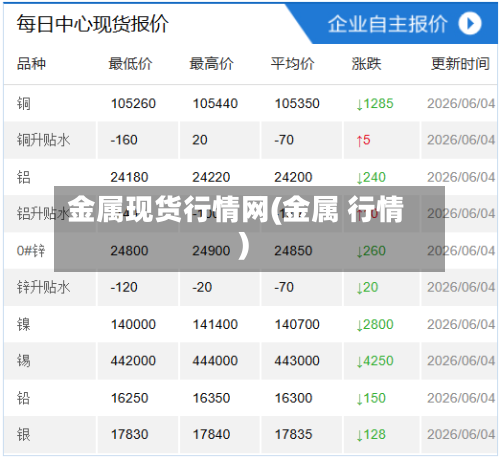Select the 铝 row name
The image size is (500, 459).
24,177
